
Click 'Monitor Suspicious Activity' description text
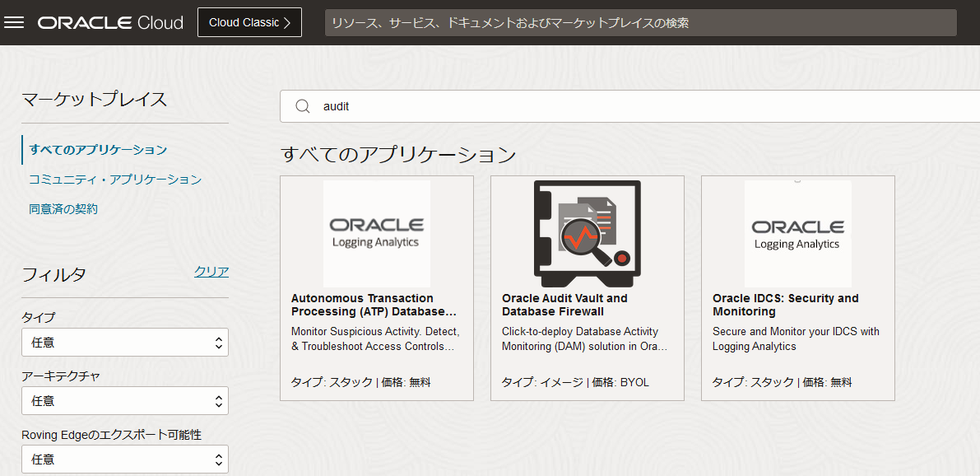(375, 338)
